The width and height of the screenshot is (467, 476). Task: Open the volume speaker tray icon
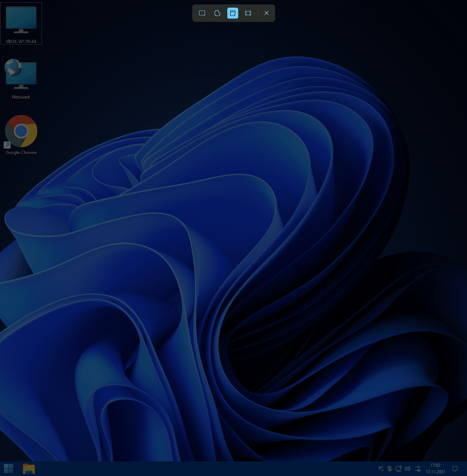point(407,469)
